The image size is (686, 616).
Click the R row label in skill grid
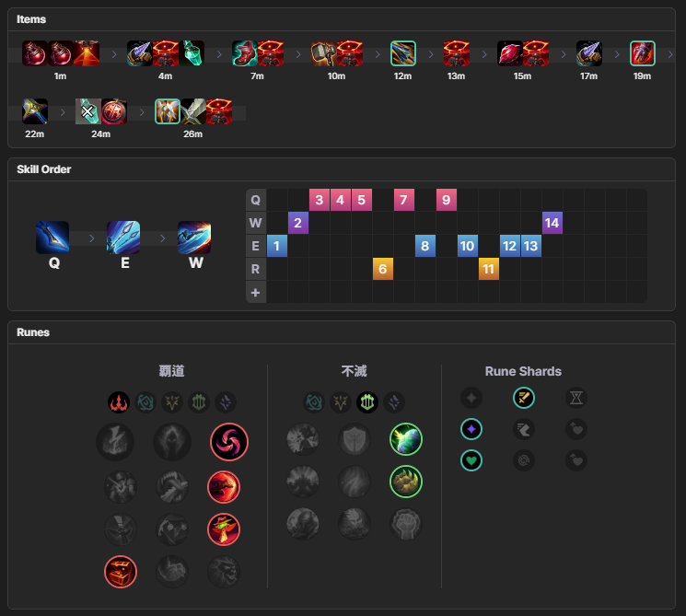256,269
